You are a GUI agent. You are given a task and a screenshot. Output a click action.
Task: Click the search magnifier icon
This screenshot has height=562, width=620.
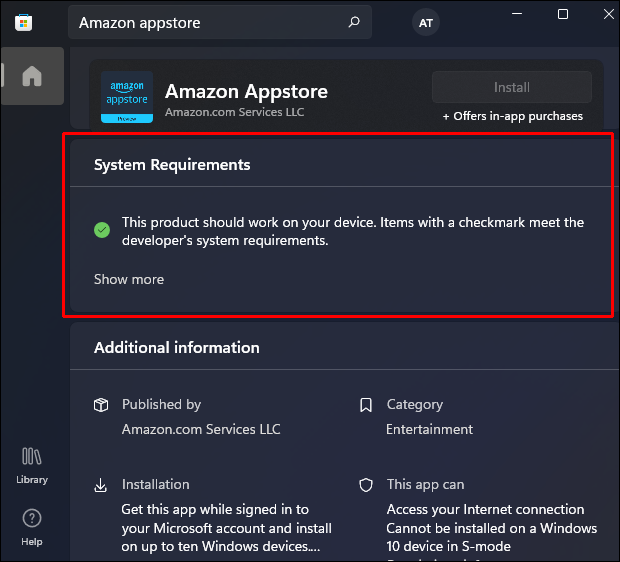click(x=354, y=22)
